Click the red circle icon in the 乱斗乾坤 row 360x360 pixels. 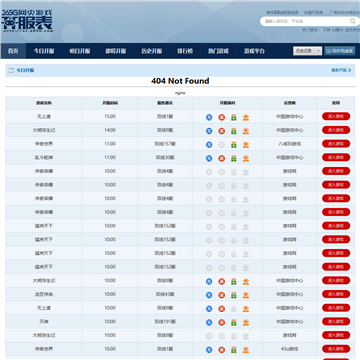click(x=222, y=158)
